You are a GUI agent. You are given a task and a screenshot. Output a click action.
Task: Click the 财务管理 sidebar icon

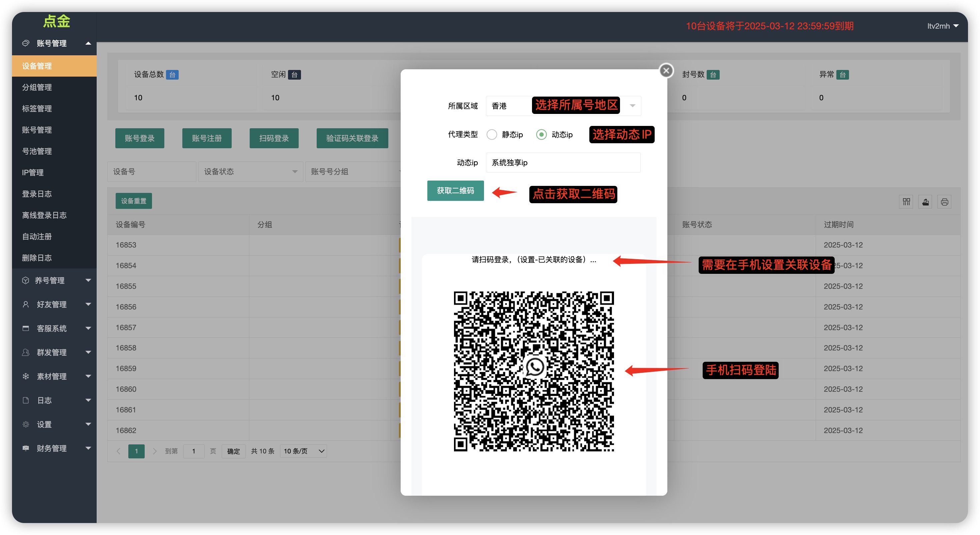25,448
